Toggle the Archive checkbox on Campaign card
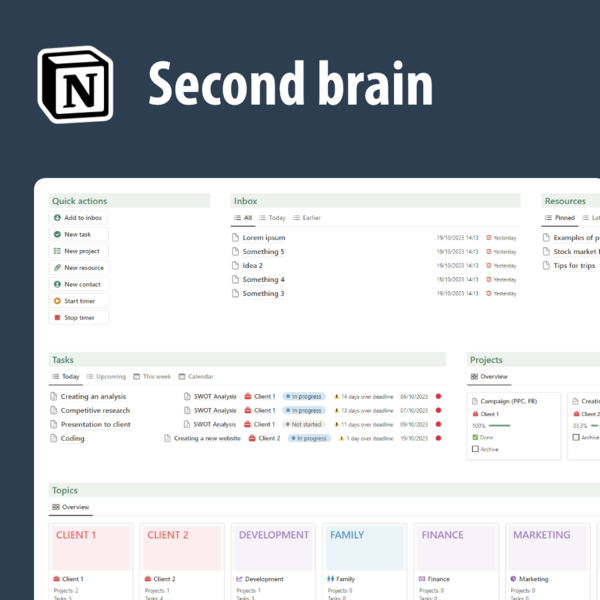Image resolution: width=600 pixels, height=600 pixels. (475, 449)
